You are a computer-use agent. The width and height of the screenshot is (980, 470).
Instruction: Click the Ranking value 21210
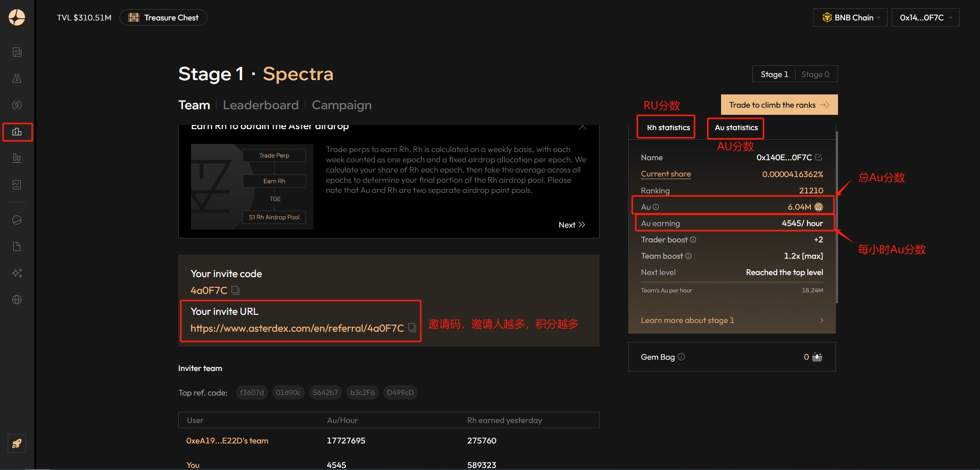[x=811, y=190]
